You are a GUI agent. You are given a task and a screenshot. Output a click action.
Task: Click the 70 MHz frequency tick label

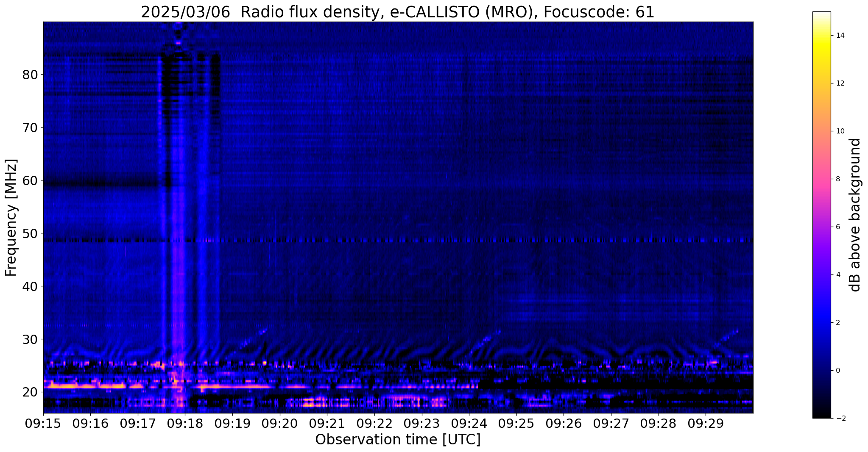point(30,128)
